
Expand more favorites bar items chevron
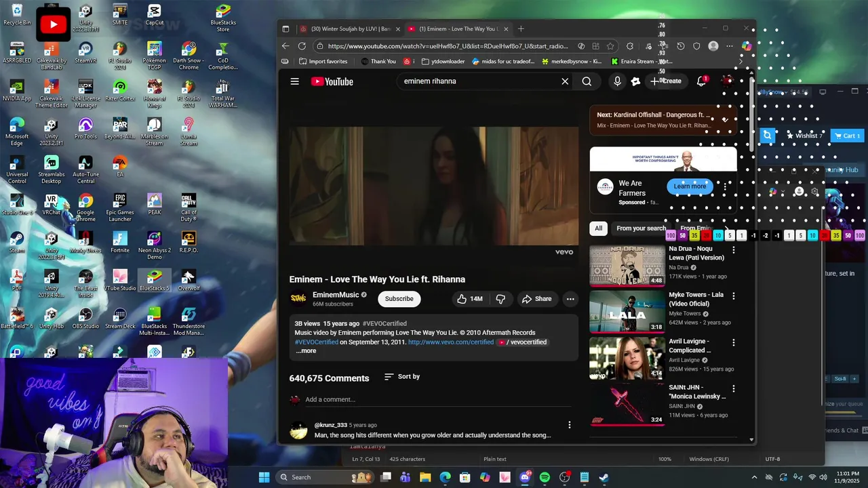(x=741, y=61)
